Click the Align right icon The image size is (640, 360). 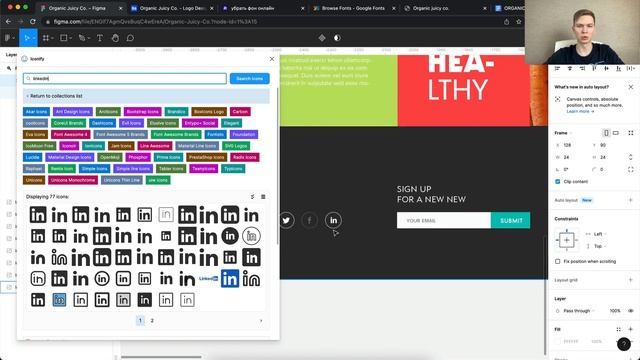tap(582, 69)
